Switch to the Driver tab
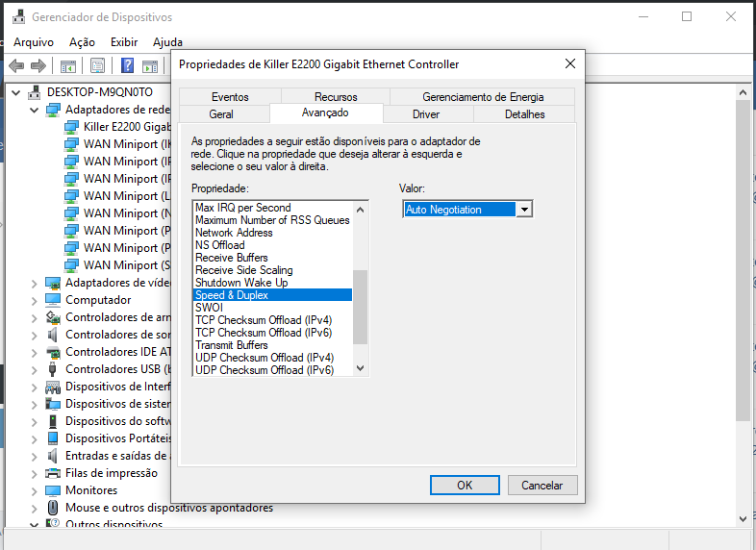Image resolution: width=756 pixels, height=550 pixels. (x=426, y=114)
